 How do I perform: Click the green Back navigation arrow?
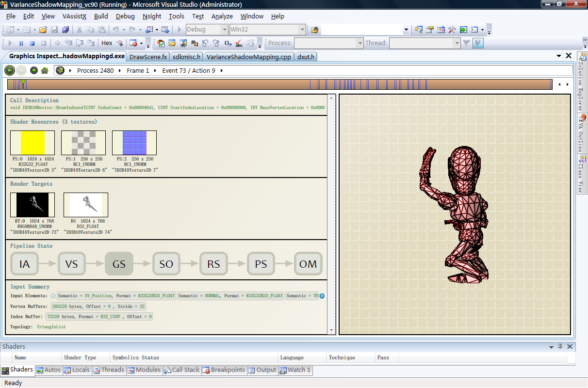pyautogui.click(x=10, y=70)
